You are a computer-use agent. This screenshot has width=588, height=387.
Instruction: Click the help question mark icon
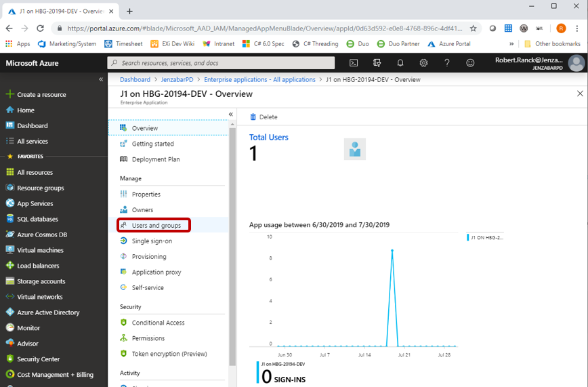(x=447, y=63)
